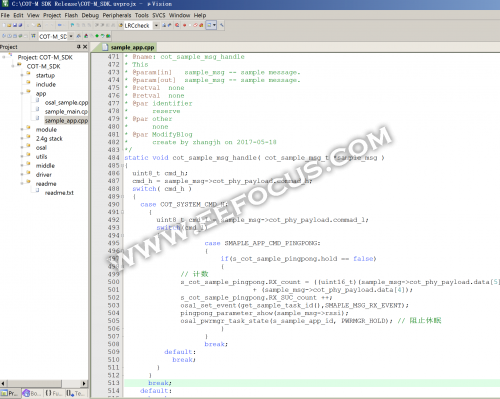
Task: Start the debug session with the magnifier icon
Action: pyautogui.click(x=177, y=25)
